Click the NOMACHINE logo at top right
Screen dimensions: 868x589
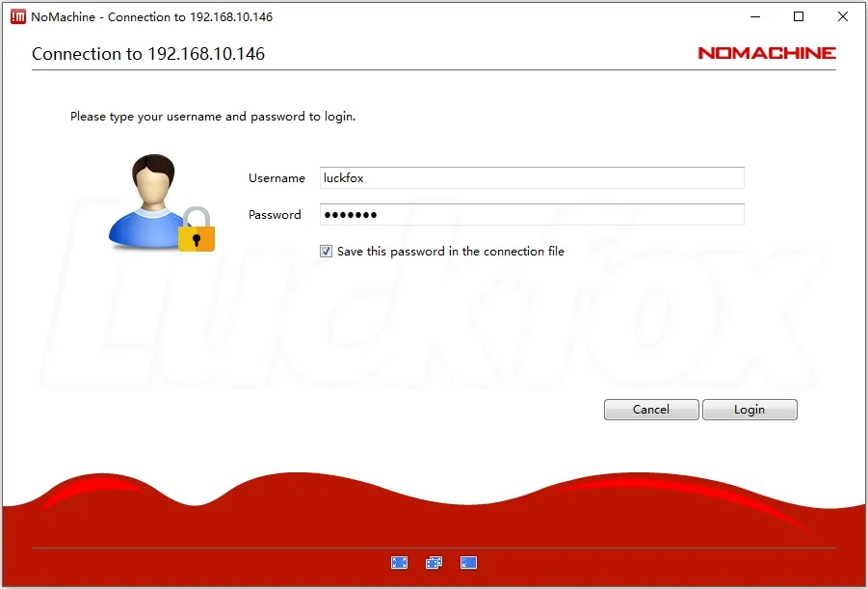point(767,53)
